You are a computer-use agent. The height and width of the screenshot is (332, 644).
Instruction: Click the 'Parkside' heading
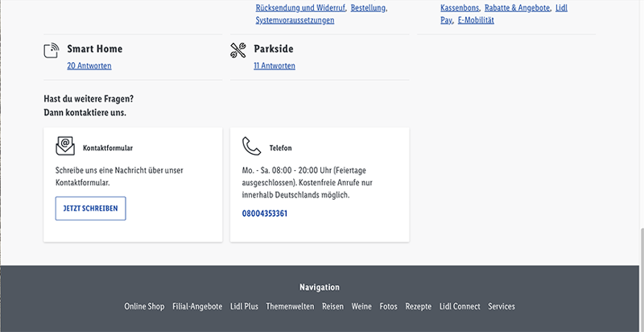(274, 49)
